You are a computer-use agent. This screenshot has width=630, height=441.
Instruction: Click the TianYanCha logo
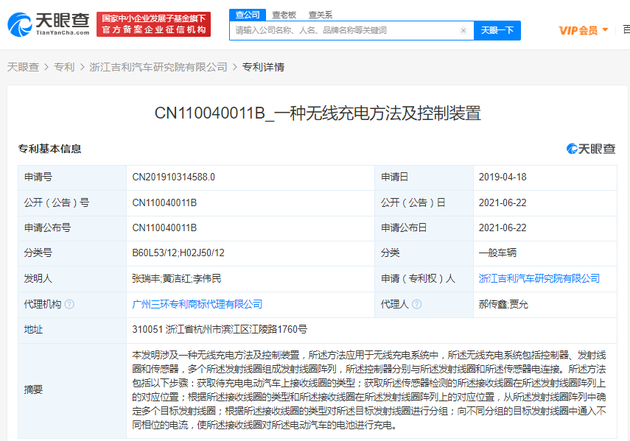[48, 24]
